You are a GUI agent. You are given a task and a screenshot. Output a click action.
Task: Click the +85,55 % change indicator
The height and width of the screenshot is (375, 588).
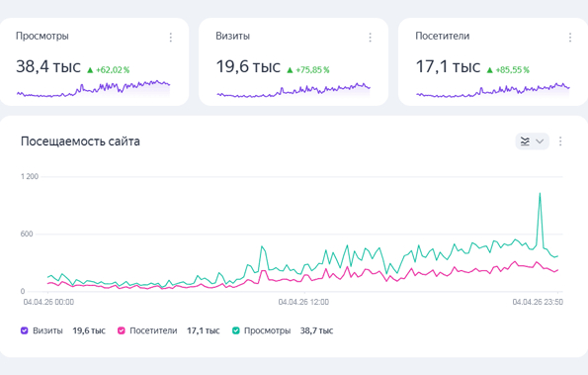pyautogui.click(x=508, y=70)
